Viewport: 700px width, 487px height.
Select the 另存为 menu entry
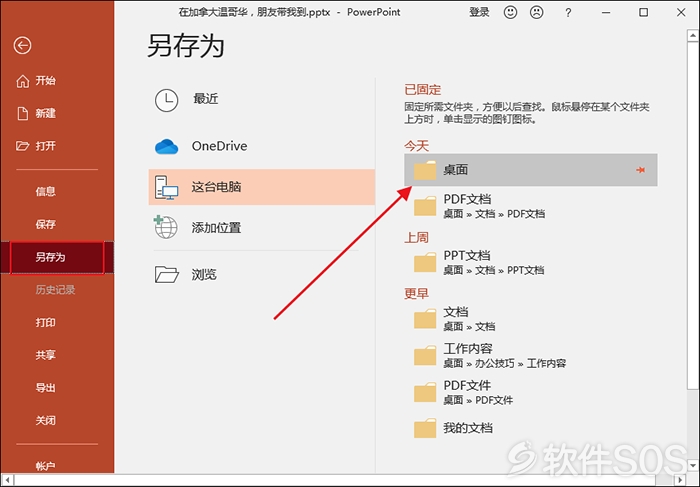(x=57, y=257)
